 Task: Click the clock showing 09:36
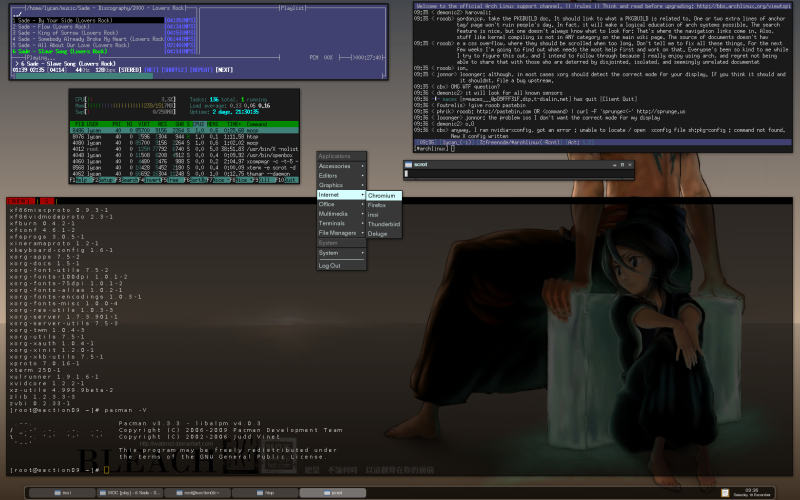pos(752,492)
